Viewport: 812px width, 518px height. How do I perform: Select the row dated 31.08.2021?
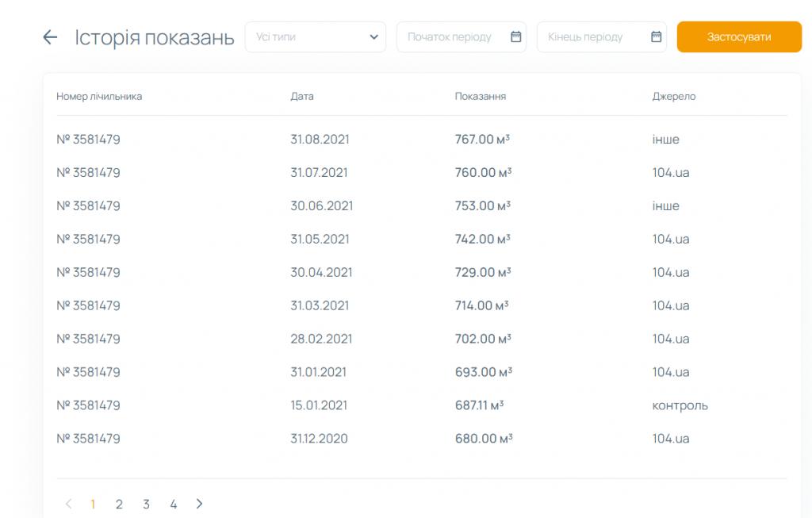(320, 140)
